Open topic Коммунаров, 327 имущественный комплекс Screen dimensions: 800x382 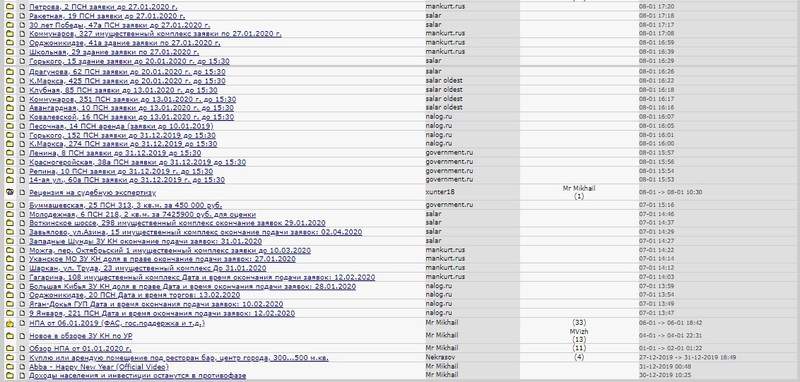[x=155, y=34]
